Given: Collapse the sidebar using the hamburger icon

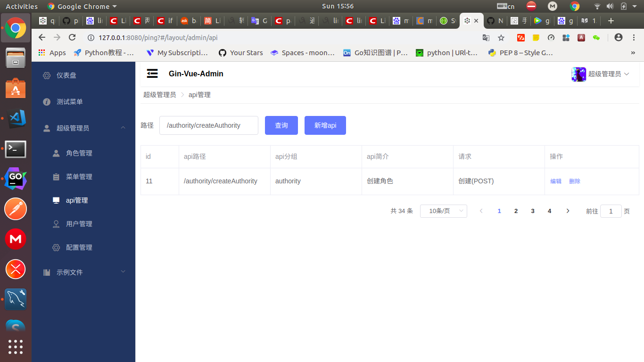Looking at the screenshot, I should pos(152,74).
